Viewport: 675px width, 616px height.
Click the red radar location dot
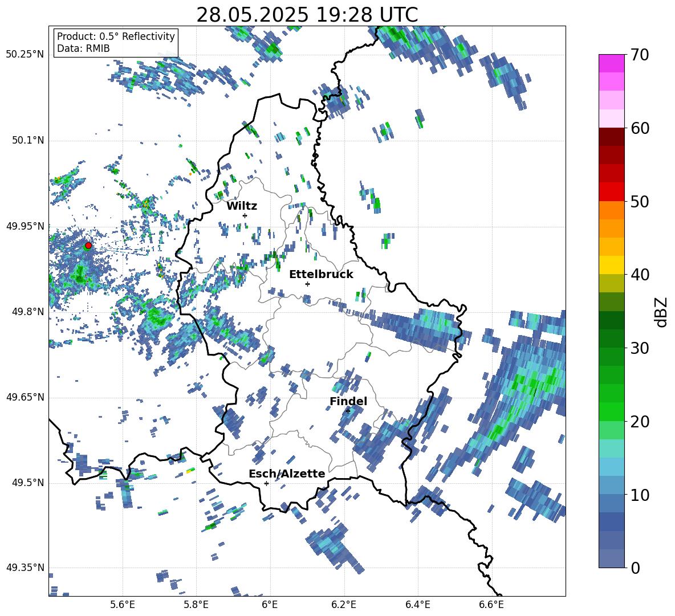tap(88, 246)
